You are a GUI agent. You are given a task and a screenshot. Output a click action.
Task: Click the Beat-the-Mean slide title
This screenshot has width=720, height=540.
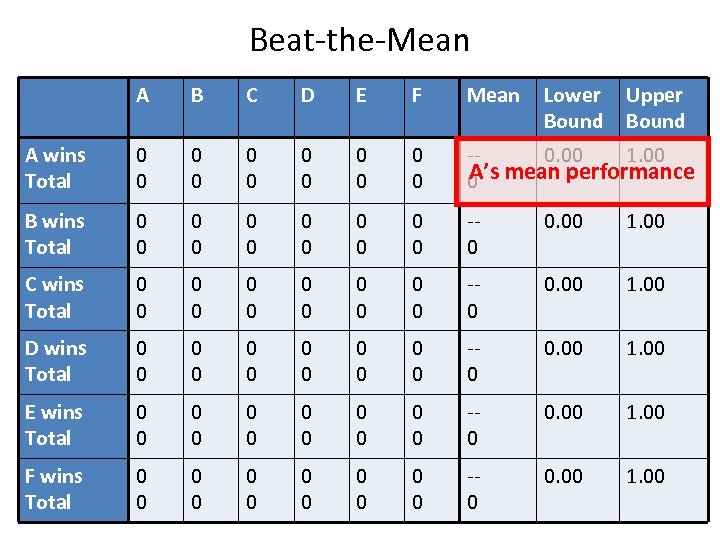click(x=359, y=40)
